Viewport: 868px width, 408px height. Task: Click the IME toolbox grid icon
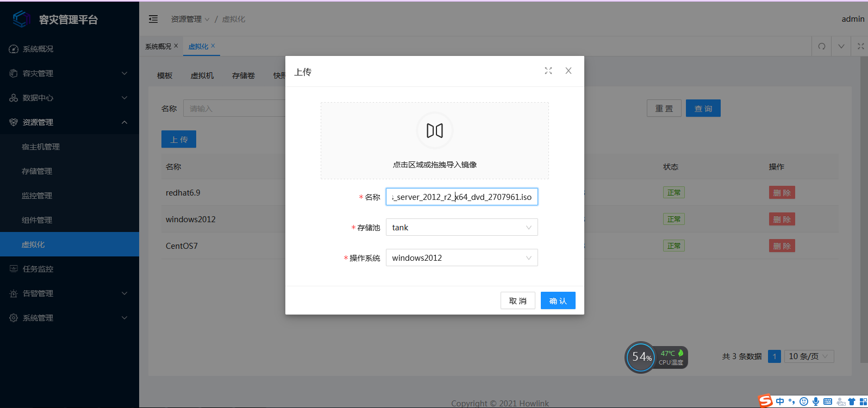click(863, 401)
